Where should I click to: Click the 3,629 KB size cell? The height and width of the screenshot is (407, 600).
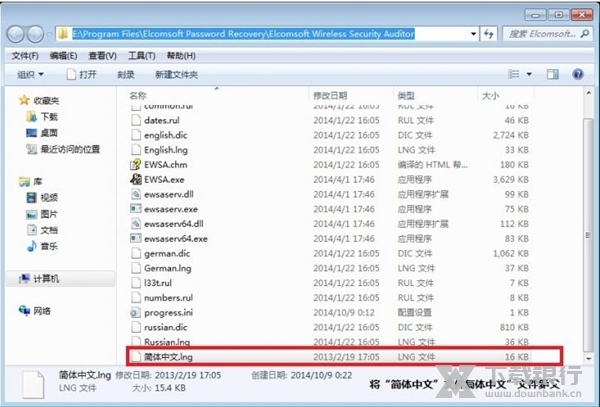coord(511,179)
